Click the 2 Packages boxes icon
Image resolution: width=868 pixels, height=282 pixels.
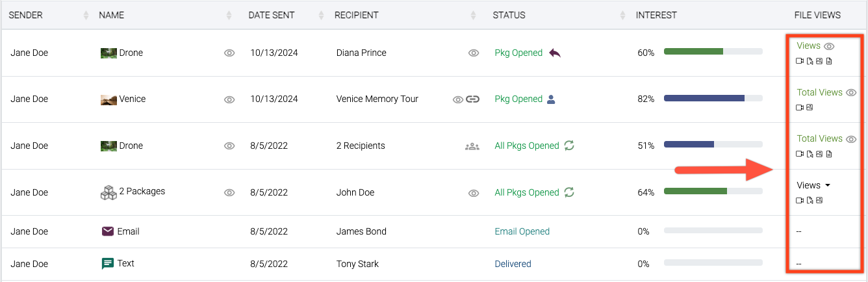tap(108, 192)
